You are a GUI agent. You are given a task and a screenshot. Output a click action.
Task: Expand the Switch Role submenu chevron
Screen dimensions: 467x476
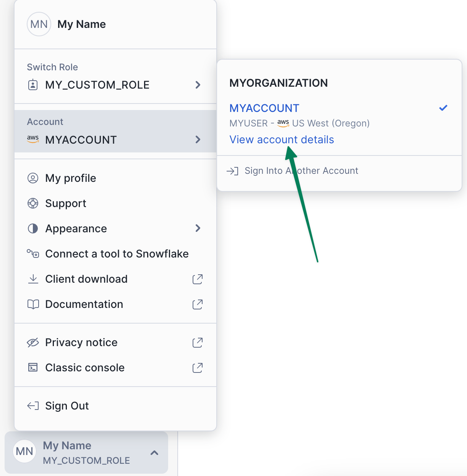tap(198, 85)
